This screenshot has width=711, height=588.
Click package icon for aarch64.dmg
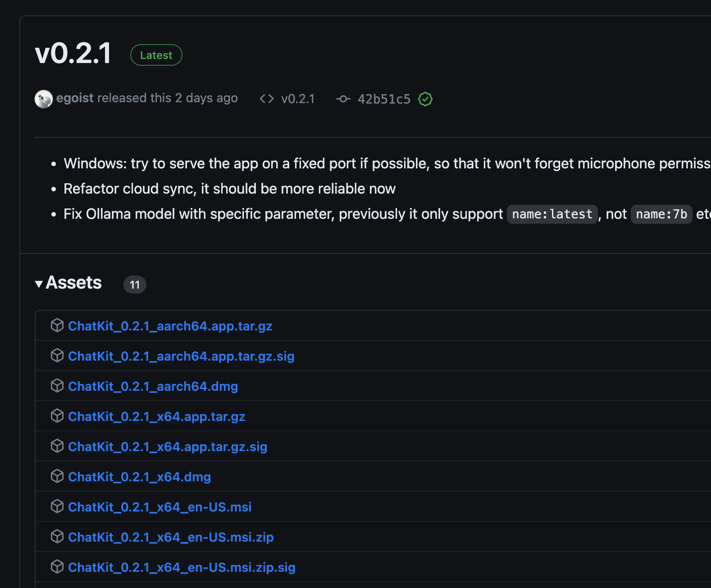tap(57, 385)
